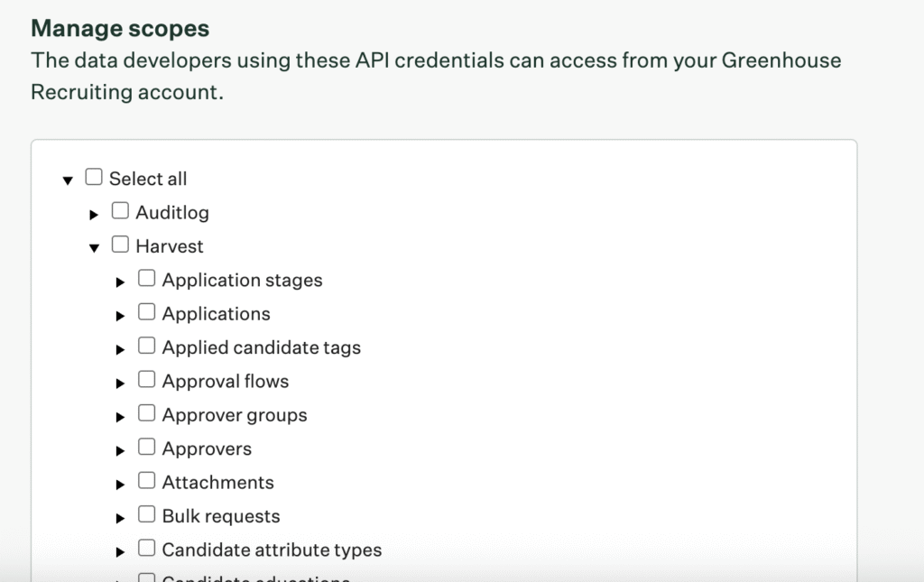Expand the Bulk requests arrow
This screenshot has width=924, height=582.
coord(120,518)
